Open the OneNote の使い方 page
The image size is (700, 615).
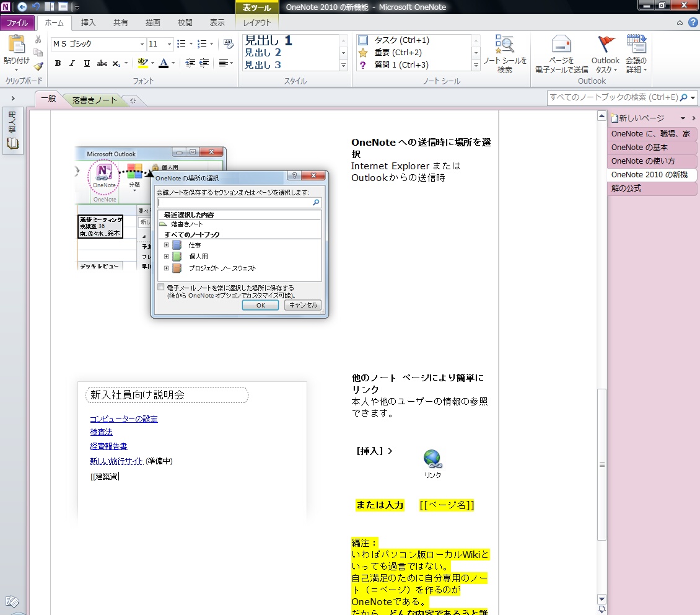click(651, 161)
